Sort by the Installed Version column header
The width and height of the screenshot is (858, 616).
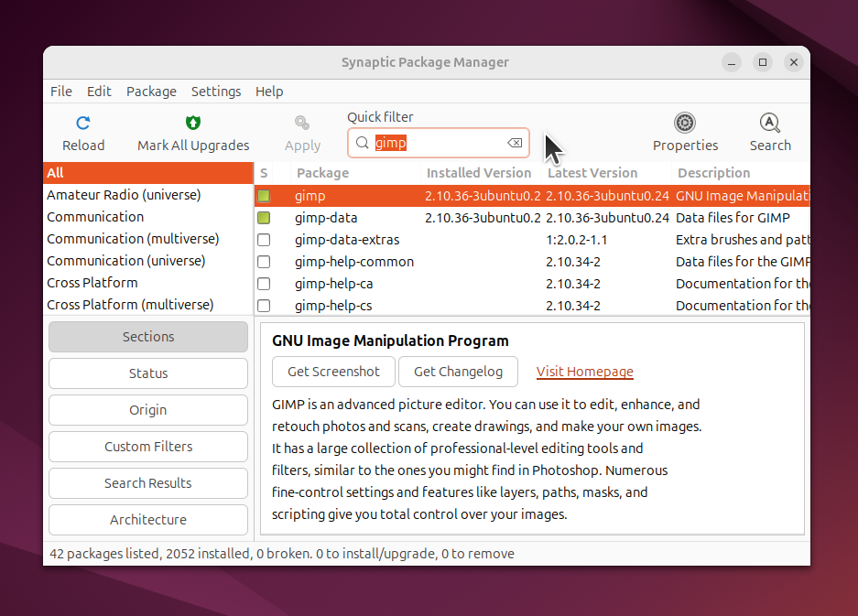(x=481, y=173)
